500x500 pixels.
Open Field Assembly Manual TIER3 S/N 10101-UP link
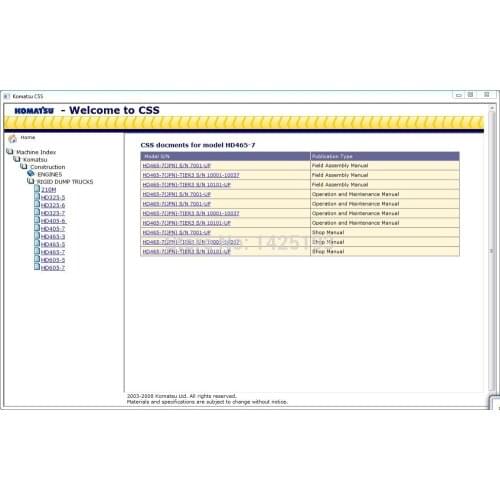point(187,185)
